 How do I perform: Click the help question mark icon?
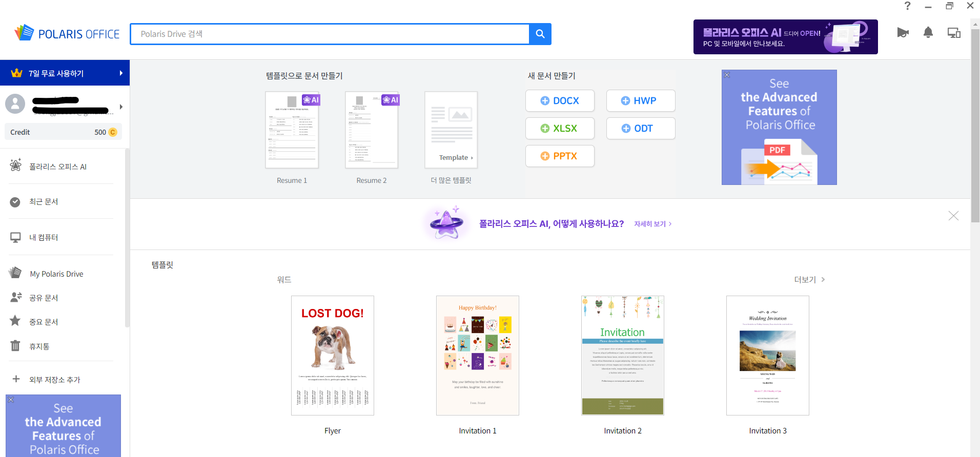907,6
